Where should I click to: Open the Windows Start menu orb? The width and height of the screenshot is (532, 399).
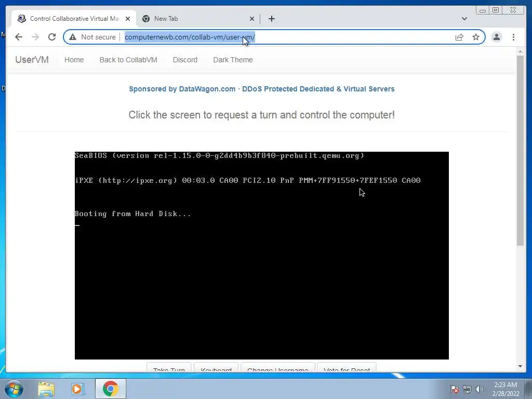(x=14, y=389)
